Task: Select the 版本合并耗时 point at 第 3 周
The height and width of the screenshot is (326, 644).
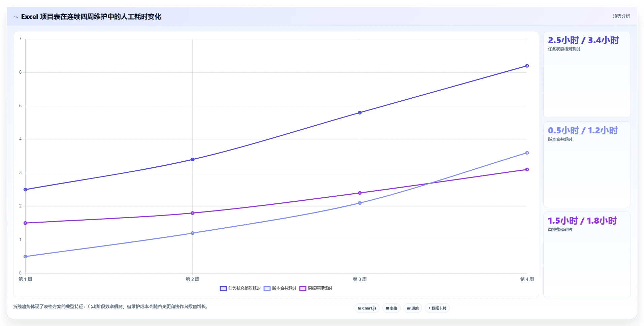Action: (x=360, y=203)
